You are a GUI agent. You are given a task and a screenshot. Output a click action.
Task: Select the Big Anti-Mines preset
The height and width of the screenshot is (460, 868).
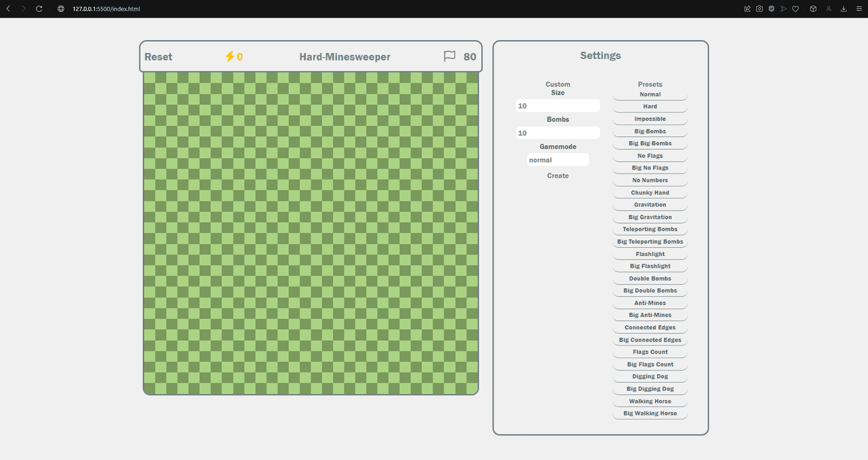(x=650, y=316)
